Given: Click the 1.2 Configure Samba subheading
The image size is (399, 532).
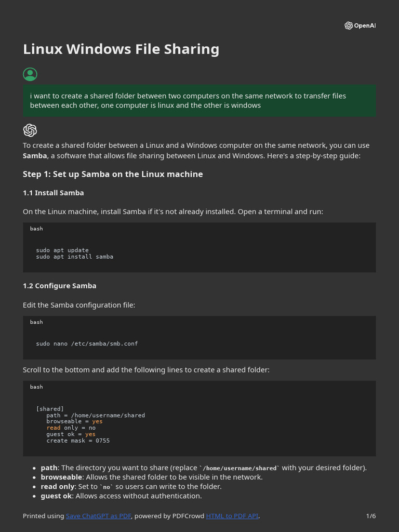Looking at the screenshot, I should [x=59, y=286].
